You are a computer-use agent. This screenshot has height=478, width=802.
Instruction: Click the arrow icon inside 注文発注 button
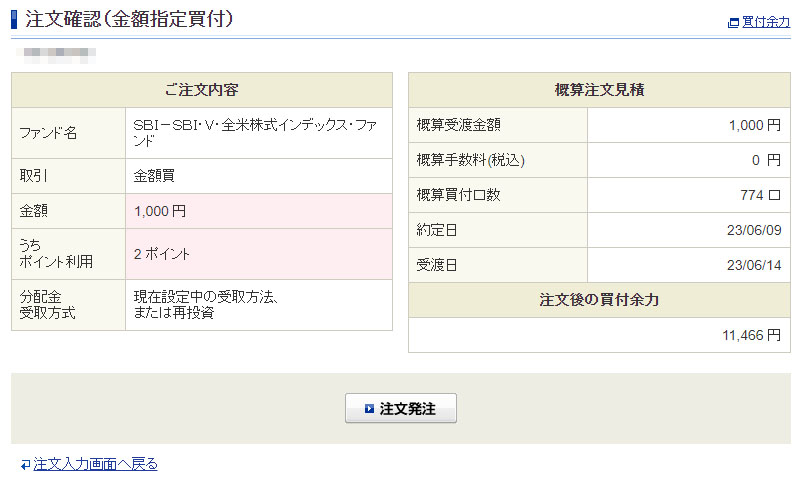pos(369,409)
